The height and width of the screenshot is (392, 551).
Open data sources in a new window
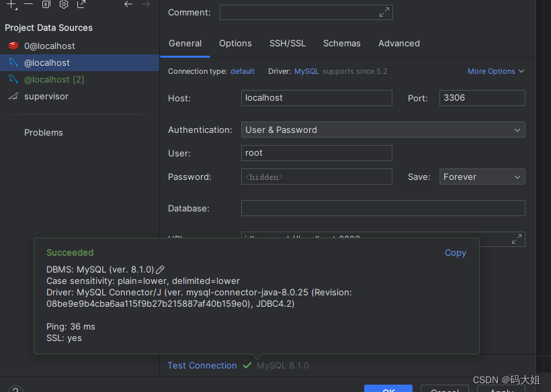pos(82,4)
